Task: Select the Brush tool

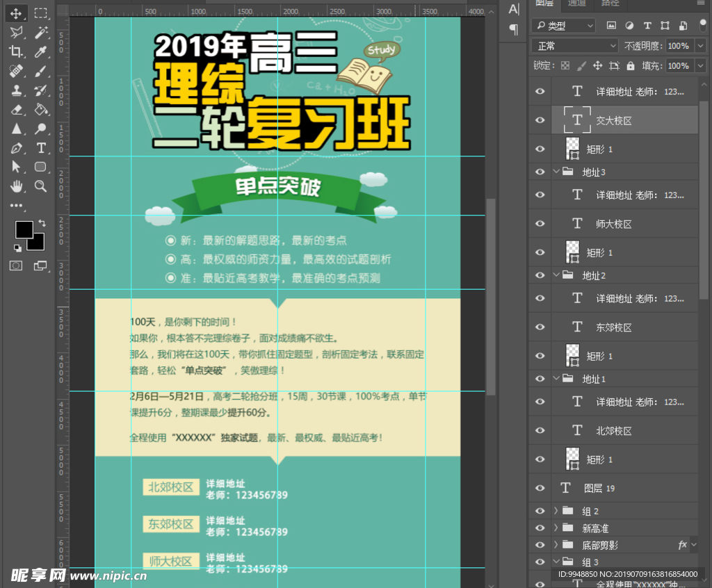Action: [41, 71]
